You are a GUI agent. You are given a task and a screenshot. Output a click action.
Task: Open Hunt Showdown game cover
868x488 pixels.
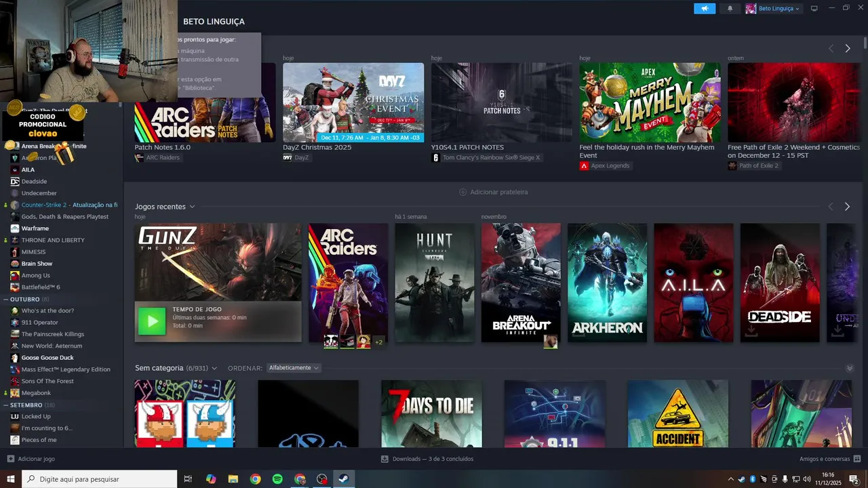coord(435,283)
